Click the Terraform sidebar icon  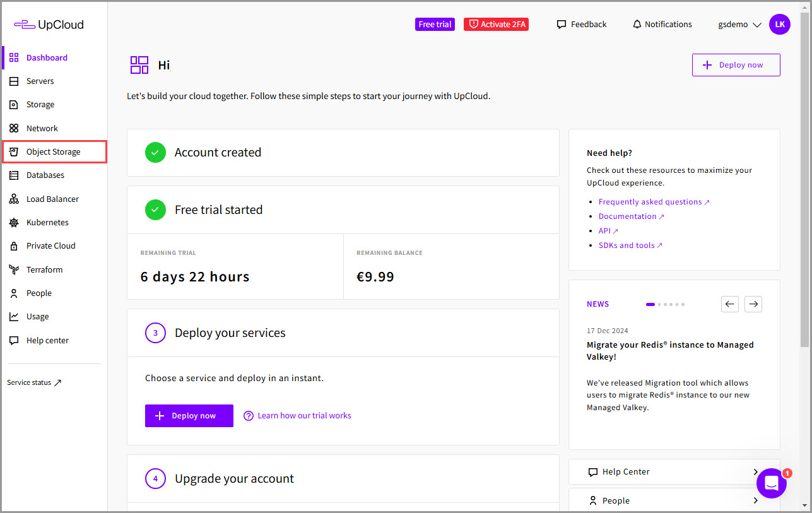pos(14,269)
